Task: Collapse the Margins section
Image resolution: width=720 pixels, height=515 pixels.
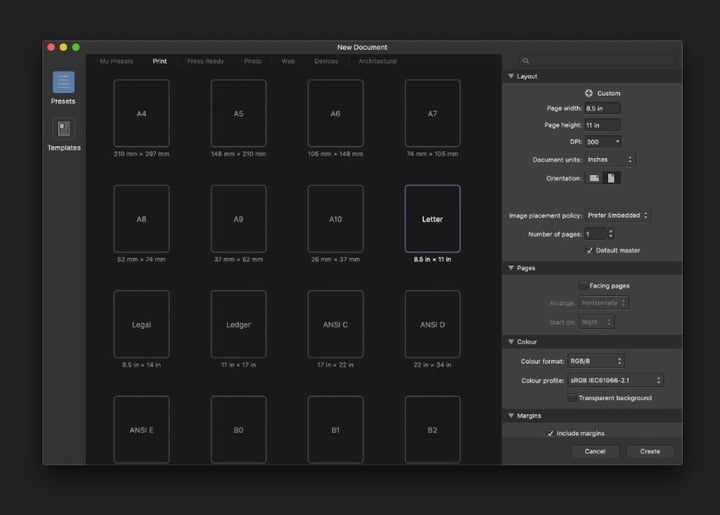Action: tap(511, 415)
